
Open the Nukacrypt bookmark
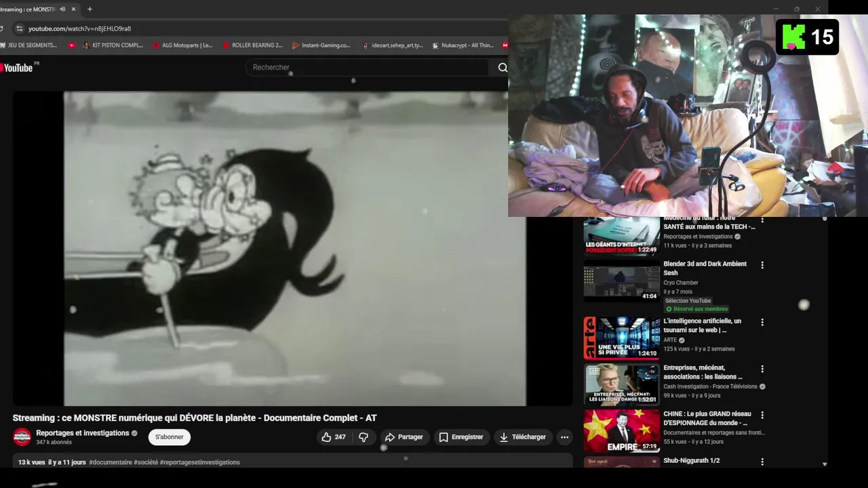462,45
